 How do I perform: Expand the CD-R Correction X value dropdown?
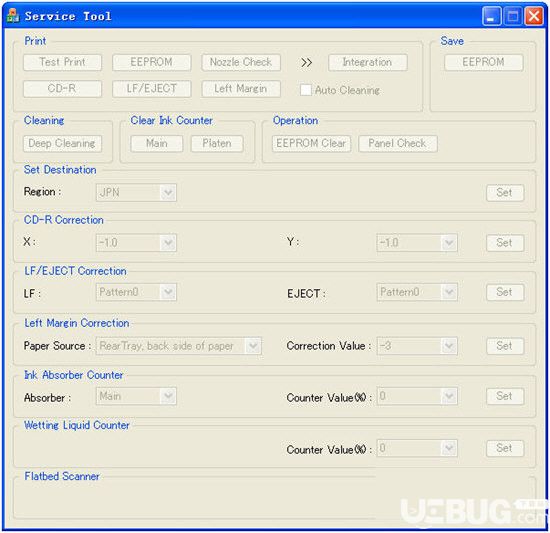(136, 243)
